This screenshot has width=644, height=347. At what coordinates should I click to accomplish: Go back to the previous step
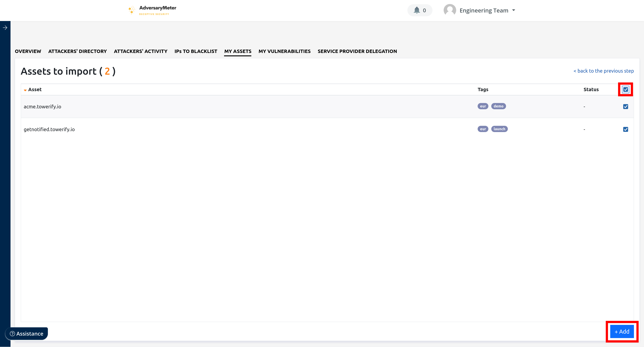[603, 71]
